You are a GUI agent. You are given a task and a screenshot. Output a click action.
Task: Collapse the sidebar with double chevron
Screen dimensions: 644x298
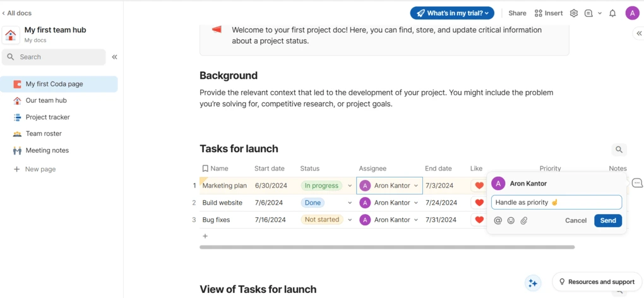pyautogui.click(x=114, y=57)
